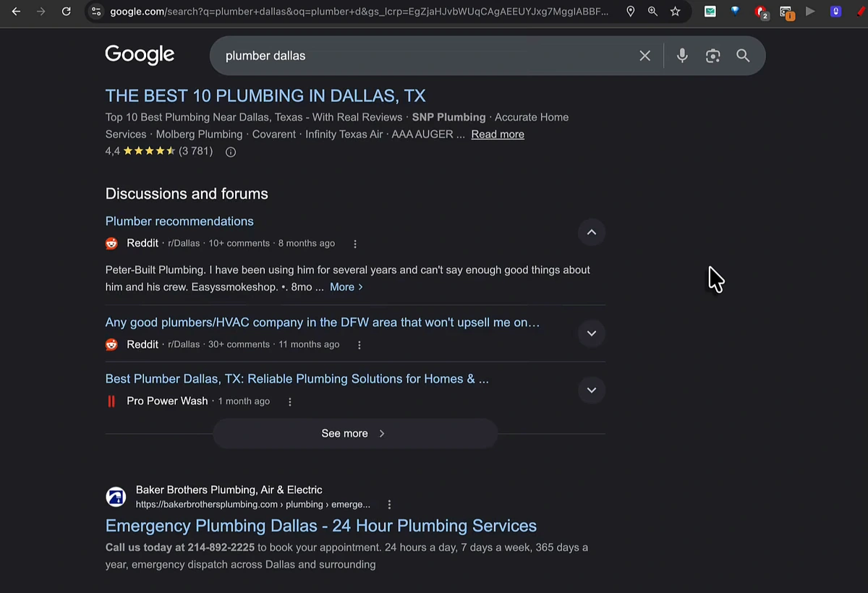Click the Pro Power Wash source name
The image size is (868, 593).
[167, 401]
